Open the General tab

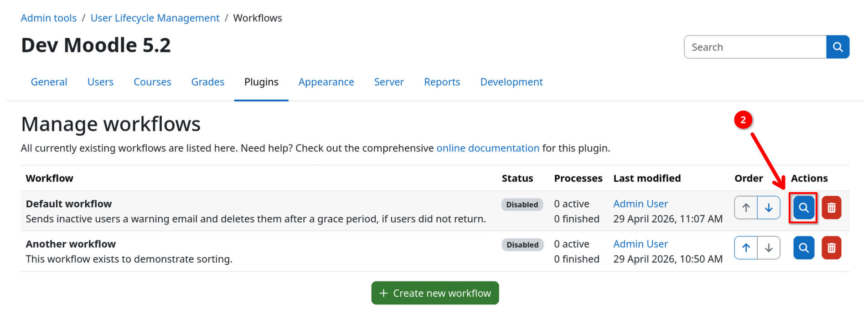(x=49, y=82)
